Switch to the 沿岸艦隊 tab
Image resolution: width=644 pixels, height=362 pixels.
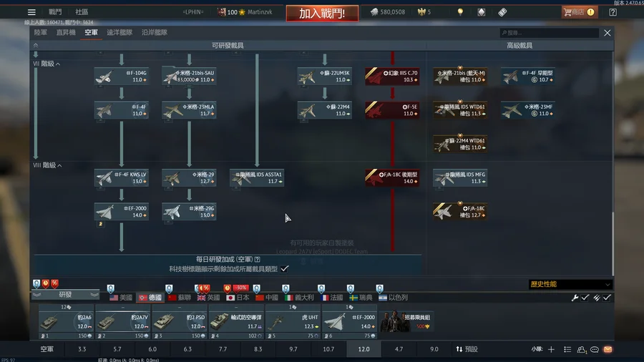(155, 32)
